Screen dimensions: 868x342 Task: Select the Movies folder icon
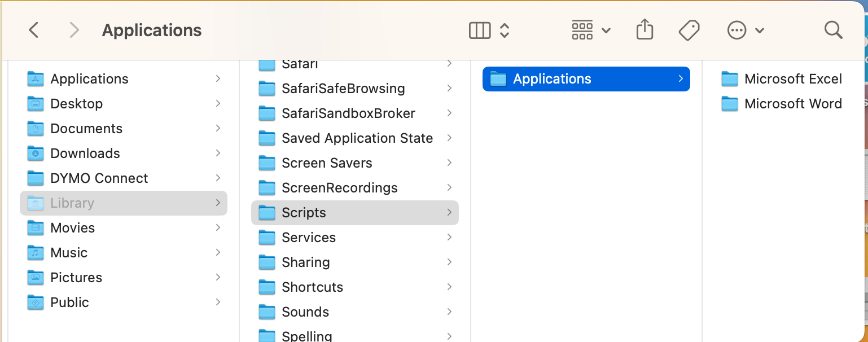coord(36,228)
